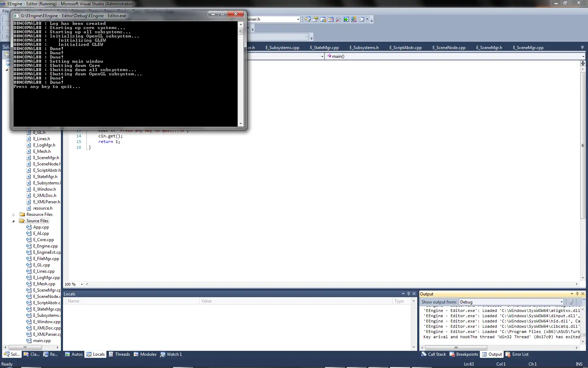This screenshot has height=368, width=588.
Task: Switch to Class View tab (Cla...)
Action: (x=31, y=354)
